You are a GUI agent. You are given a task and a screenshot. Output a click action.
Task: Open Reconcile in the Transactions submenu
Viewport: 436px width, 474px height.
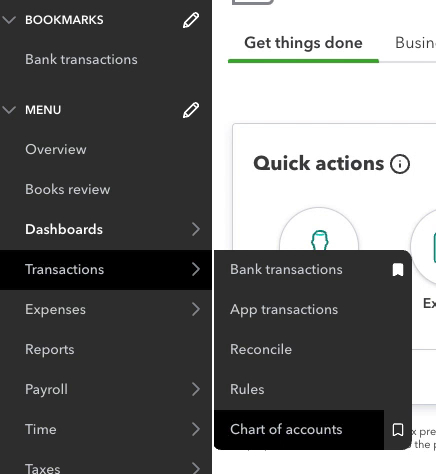[x=261, y=350]
